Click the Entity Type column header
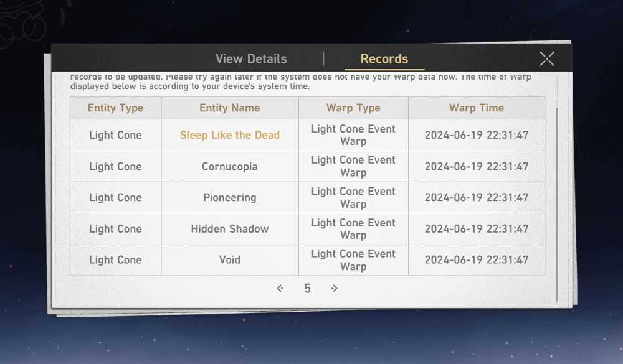Image resolution: width=623 pixels, height=364 pixels. tap(116, 108)
